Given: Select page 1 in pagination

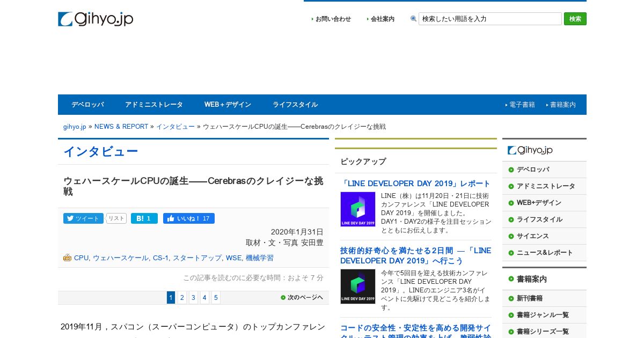Looking at the screenshot, I should tap(171, 297).
